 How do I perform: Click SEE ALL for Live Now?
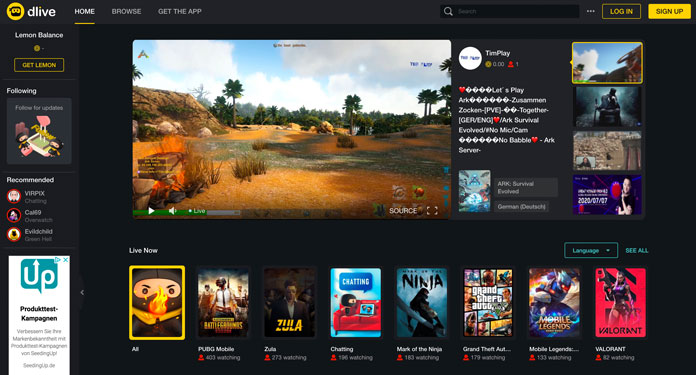tap(637, 250)
